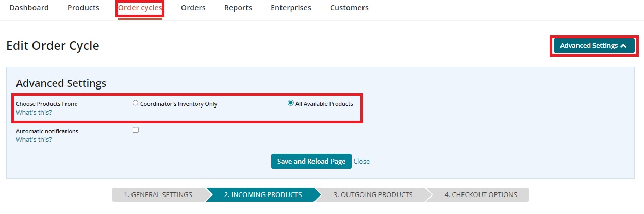Open step 4 Checkout Options
The height and width of the screenshot is (214, 644).
pos(481,195)
